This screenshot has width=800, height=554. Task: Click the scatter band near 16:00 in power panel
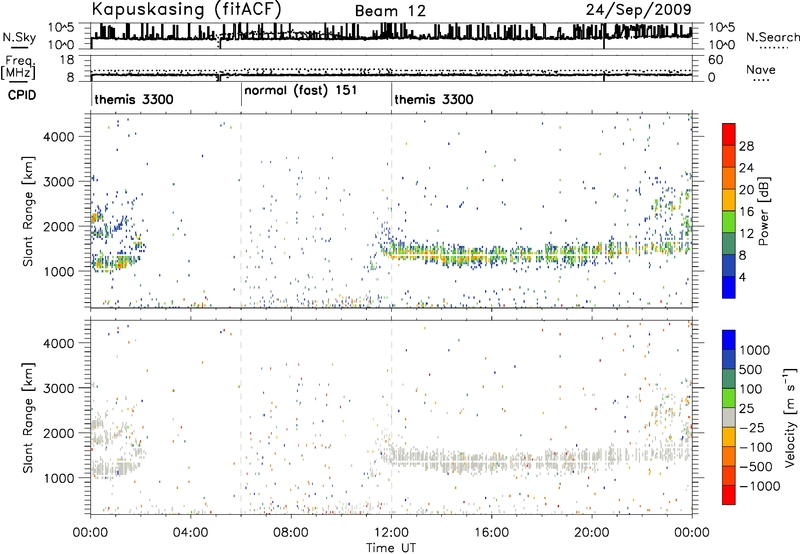click(x=491, y=254)
